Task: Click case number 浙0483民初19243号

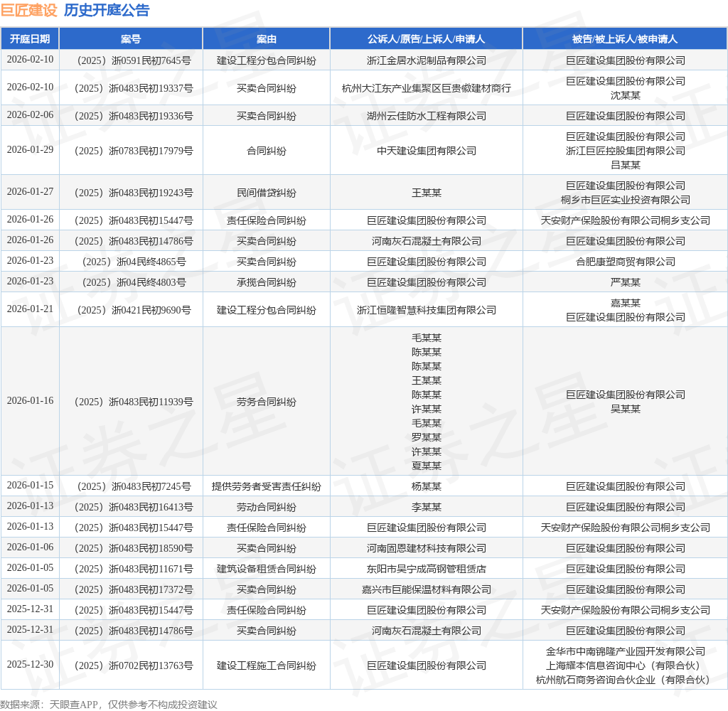Action: (134, 193)
